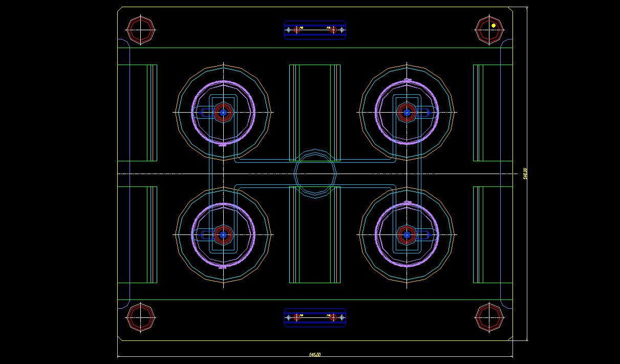Click the red guide pin octagon in the upper-left corner
620x364 pixels.
click(x=141, y=30)
